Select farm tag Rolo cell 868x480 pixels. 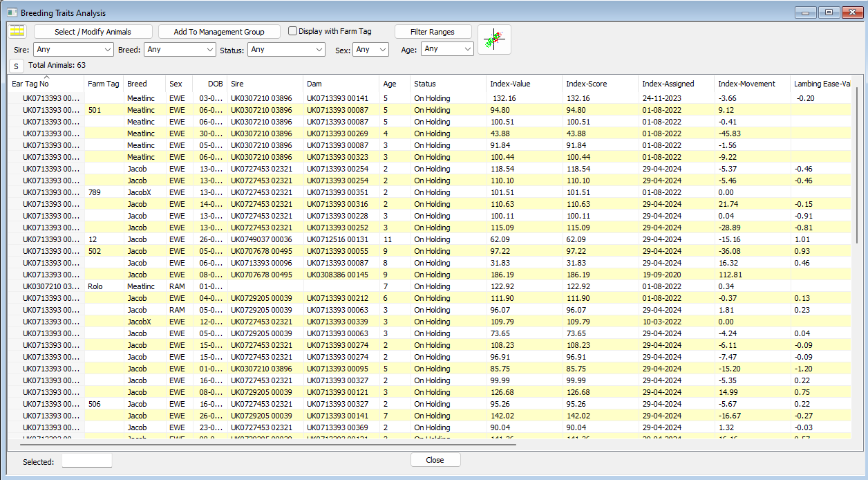pos(104,286)
